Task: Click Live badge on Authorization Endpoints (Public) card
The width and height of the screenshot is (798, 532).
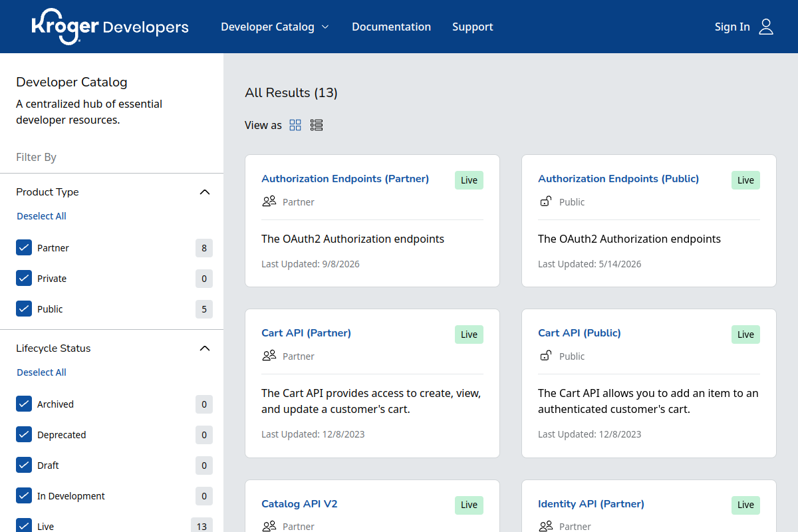Action: (x=745, y=180)
